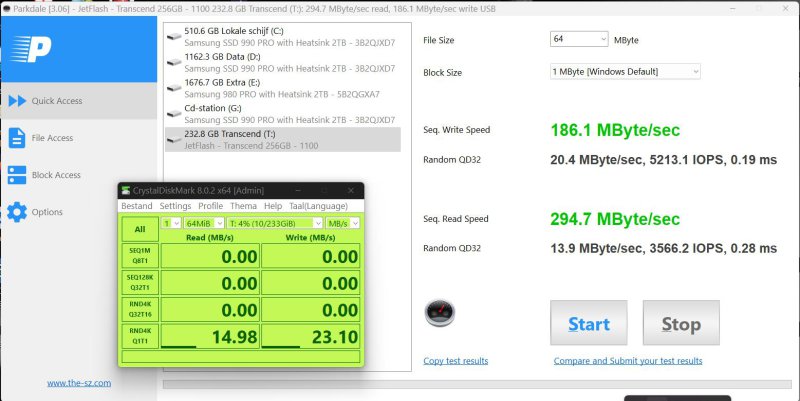Click drive icon for Extra (E:)
This screenshot has height=401, width=800.
(174, 88)
